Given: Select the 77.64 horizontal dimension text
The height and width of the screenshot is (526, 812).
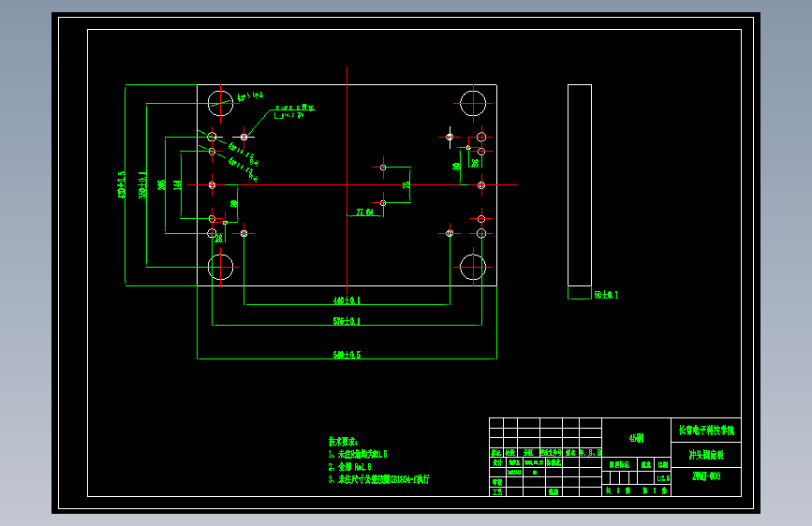Looking at the screenshot, I should 364,212.
